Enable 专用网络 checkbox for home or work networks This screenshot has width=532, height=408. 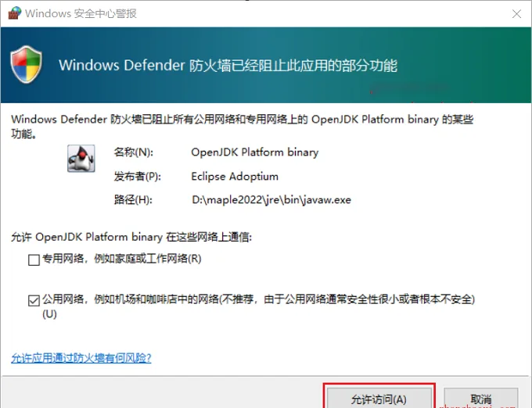coord(34,260)
